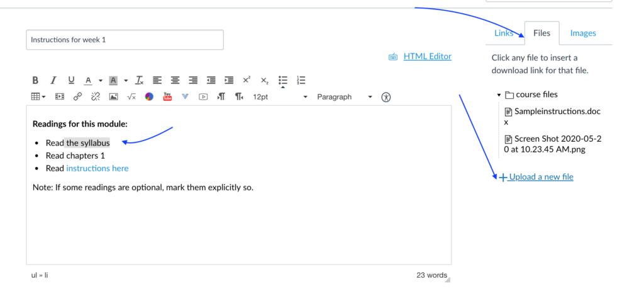Insert a link with the chain icon
This screenshot has width=644, height=291.
coord(77,97)
